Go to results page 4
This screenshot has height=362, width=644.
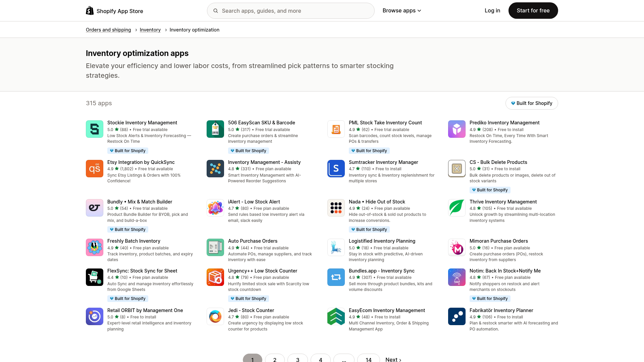click(321, 358)
